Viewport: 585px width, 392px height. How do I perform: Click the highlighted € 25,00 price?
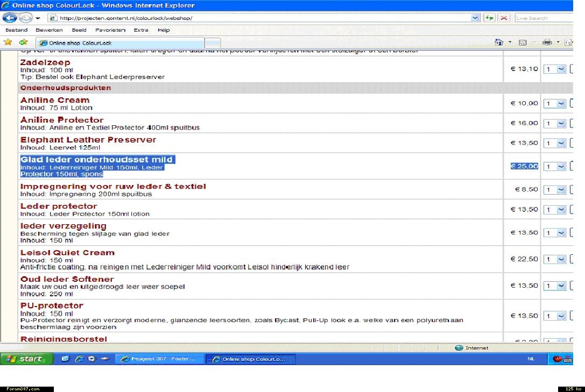[524, 166]
